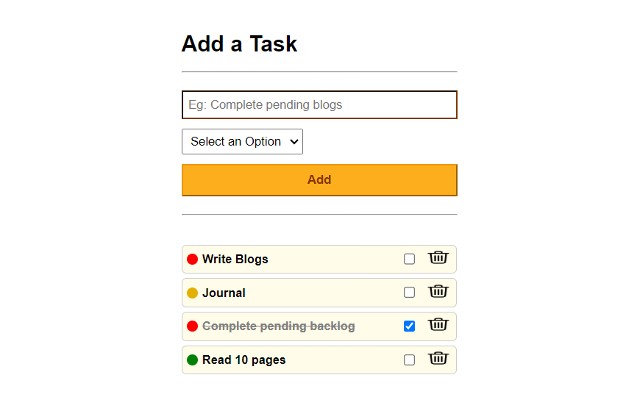The width and height of the screenshot is (640, 400).
Task: Open the Select an Option dropdown
Action: 242,142
